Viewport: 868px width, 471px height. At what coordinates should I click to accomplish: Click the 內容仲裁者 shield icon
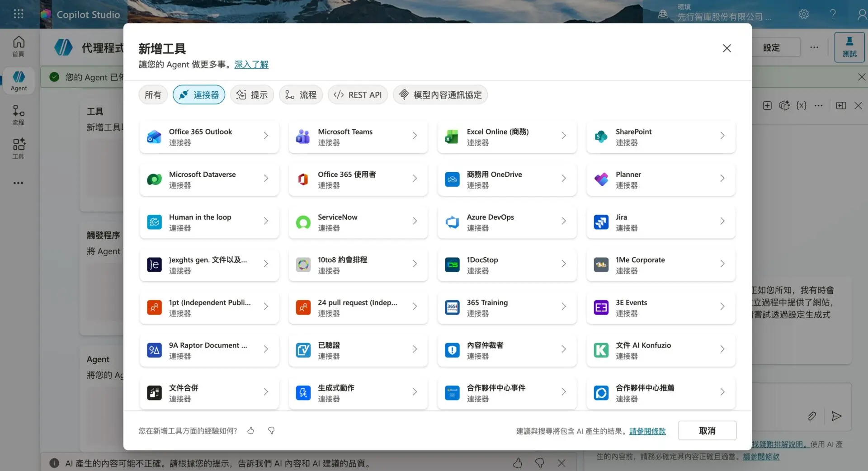(452, 350)
